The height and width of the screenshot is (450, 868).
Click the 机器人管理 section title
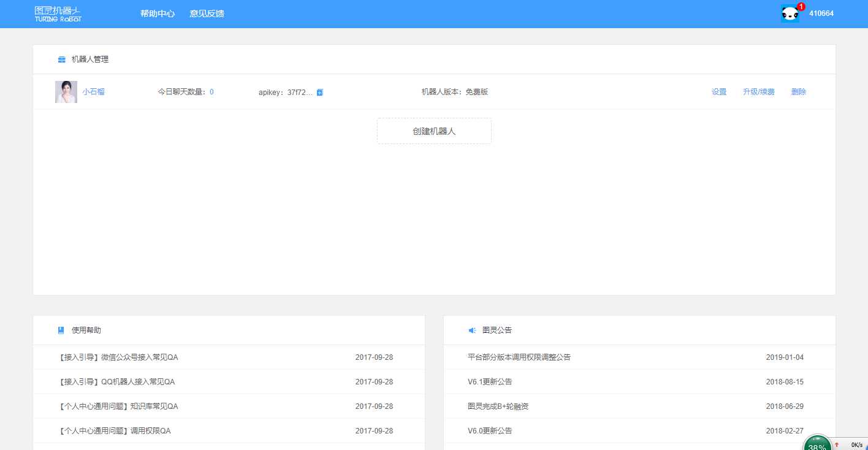click(90, 59)
